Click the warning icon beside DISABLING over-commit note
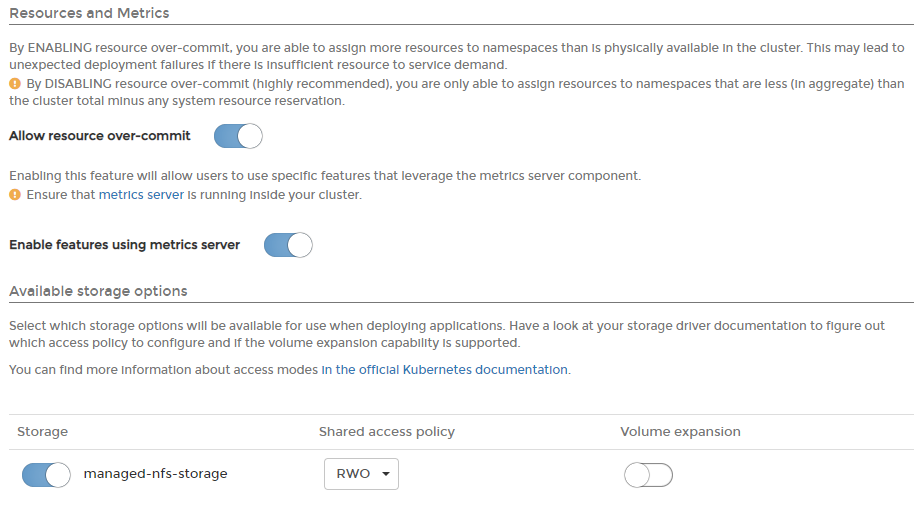 click(15, 84)
